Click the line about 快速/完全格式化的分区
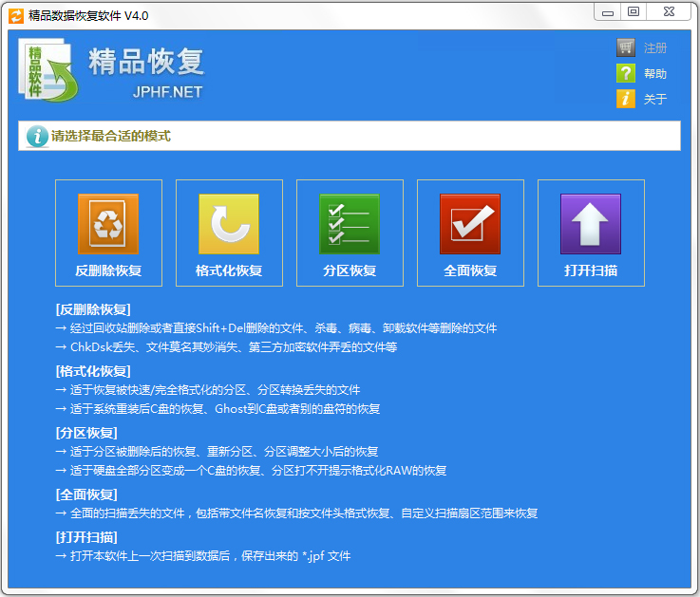The image size is (700, 597). coord(208,390)
